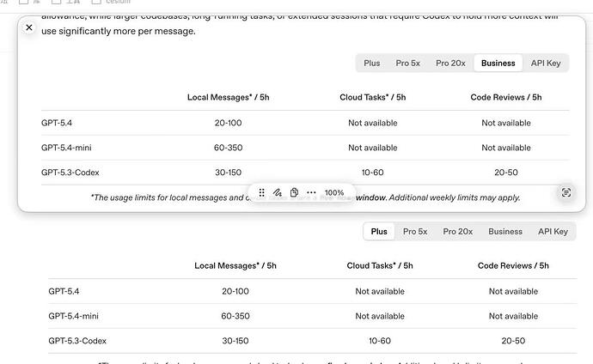Click the GPT-5.4-mini row label on the page below

[x=73, y=316]
